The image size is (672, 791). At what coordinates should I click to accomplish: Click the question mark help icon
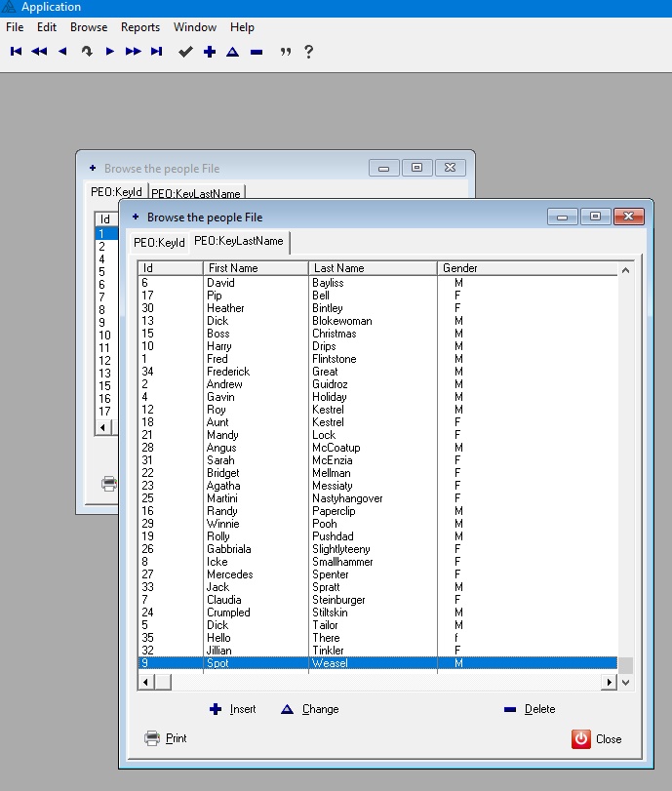[309, 52]
